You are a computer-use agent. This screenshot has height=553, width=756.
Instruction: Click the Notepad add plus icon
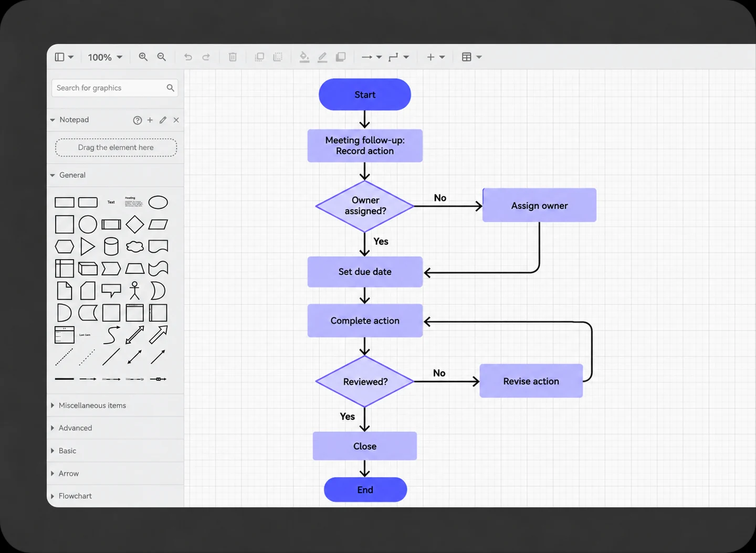click(x=150, y=120)
